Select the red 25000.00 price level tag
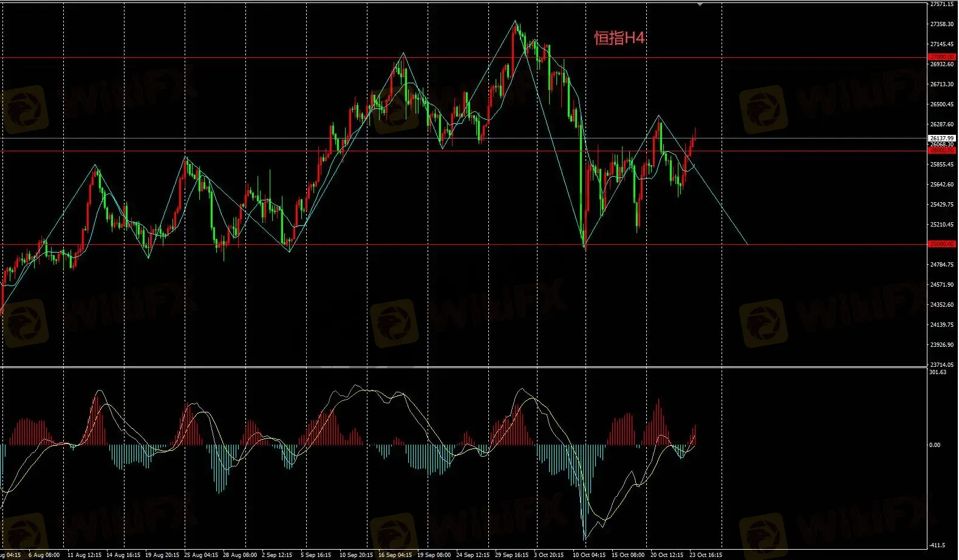This screenshot has width=959, height=560. point(942,244)
